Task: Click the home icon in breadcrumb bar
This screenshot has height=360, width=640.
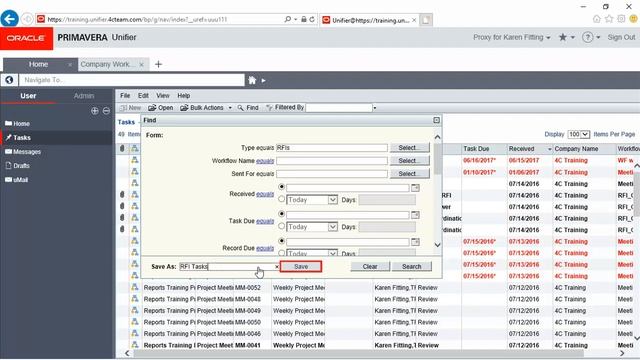Action: 252,80
